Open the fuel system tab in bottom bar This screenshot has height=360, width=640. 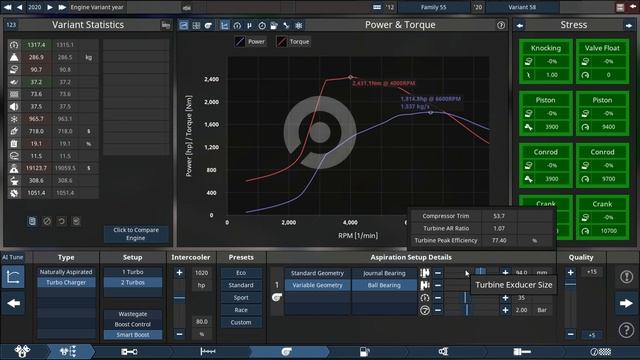[364, 351]
